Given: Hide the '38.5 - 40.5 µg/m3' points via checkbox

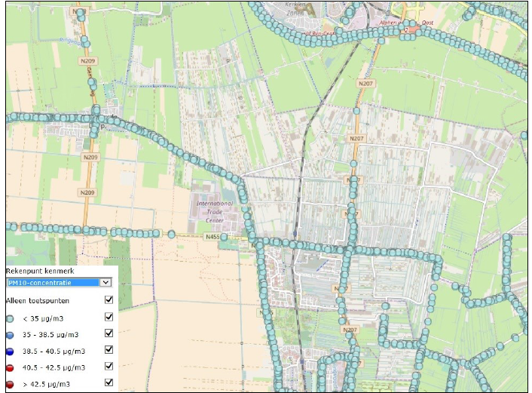Looking at the screenshot, I should [109, 350].
